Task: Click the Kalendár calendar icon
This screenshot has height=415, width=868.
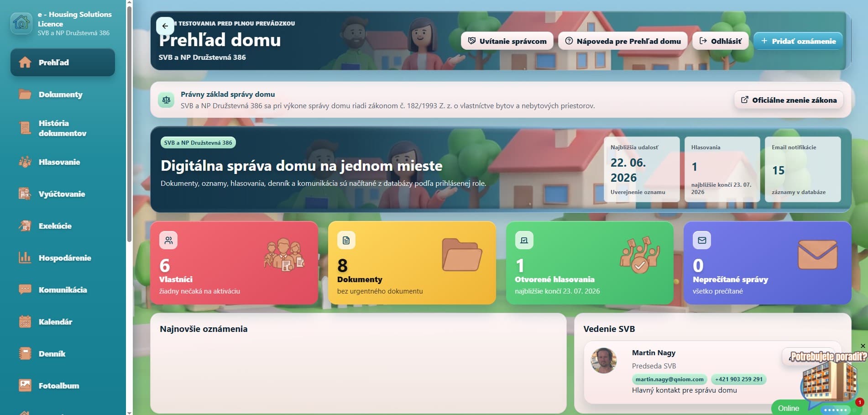Action: click(x=25, y=322)
